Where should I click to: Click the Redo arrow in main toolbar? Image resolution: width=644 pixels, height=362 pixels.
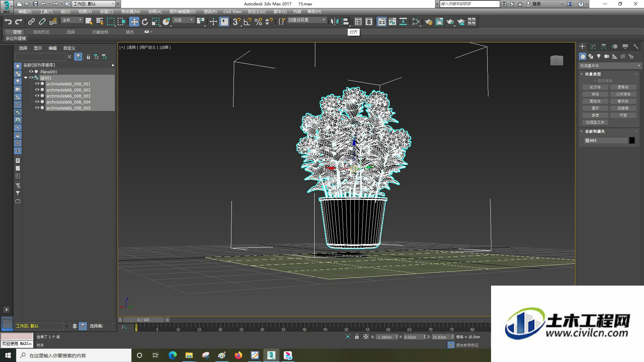tap(19, 22)
